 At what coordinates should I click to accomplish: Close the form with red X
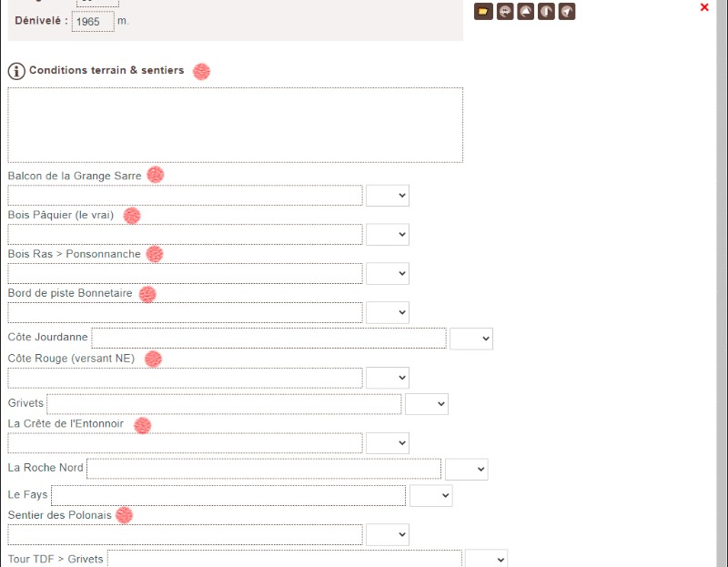click(704, 7)
